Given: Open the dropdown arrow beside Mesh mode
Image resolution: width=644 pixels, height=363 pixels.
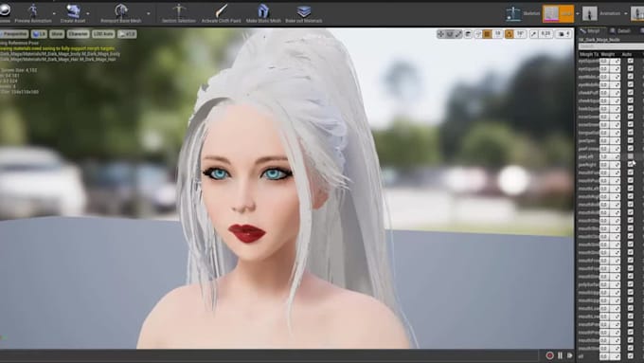Looking at the screenshot, I should coord(578,13).
